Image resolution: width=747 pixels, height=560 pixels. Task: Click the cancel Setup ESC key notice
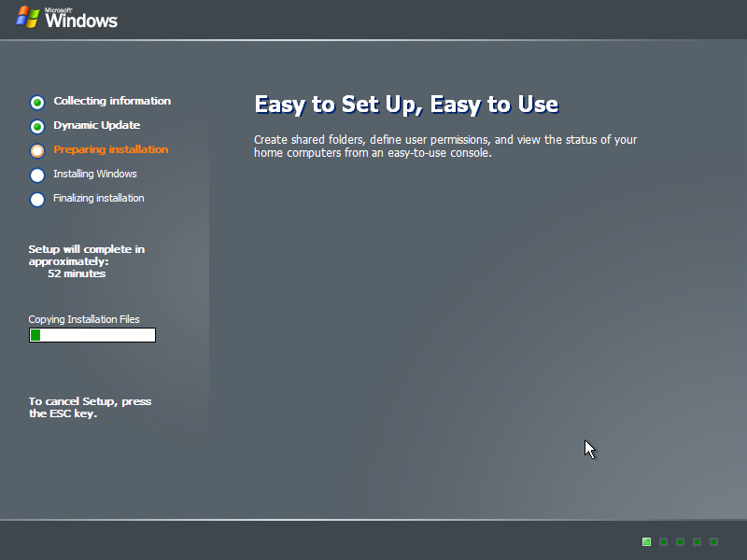[90, 407]
